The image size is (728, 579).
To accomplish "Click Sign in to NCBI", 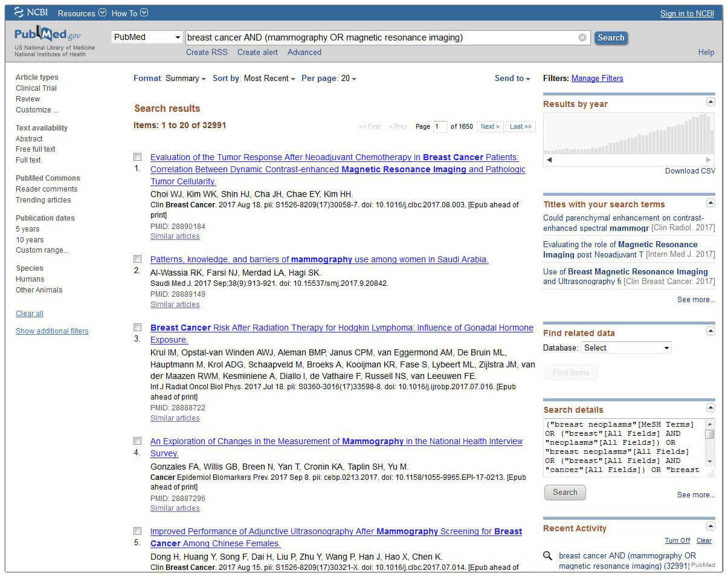I will tap(687, 14).
